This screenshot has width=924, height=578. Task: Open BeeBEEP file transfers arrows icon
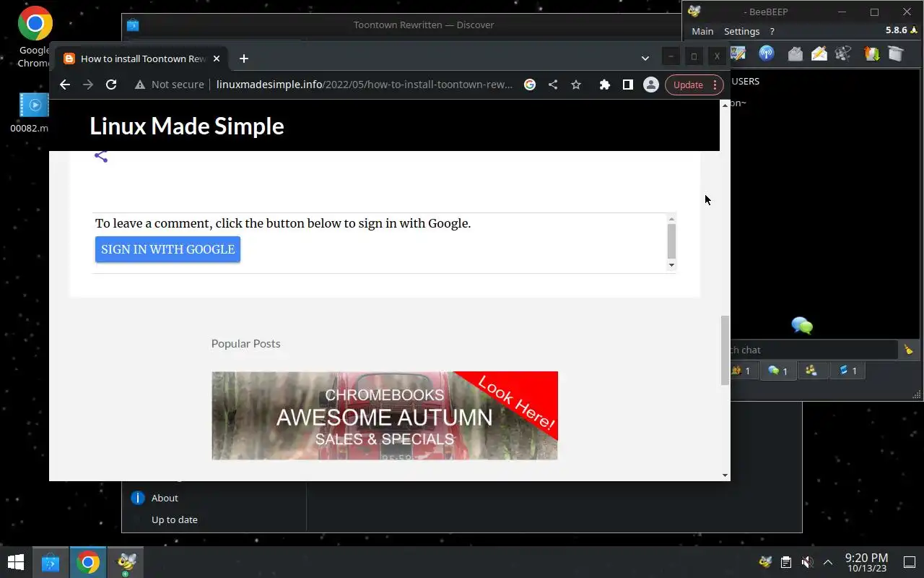pos(871,53)
